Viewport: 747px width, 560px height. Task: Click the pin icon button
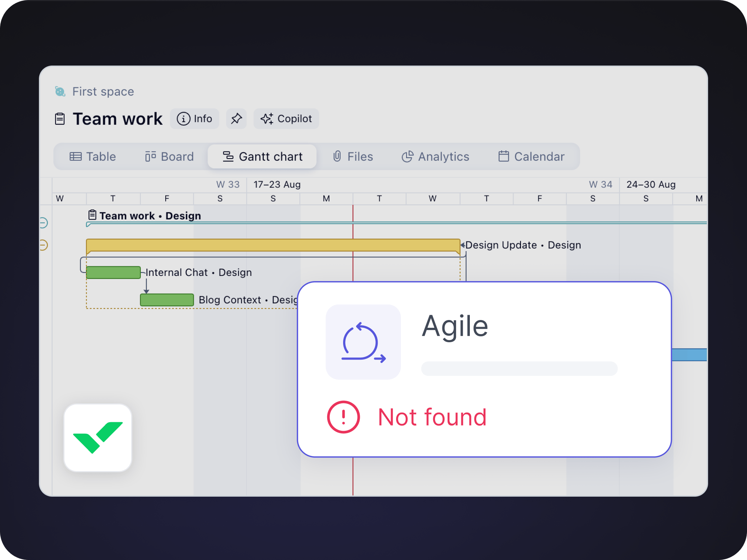tap(236, 119)
